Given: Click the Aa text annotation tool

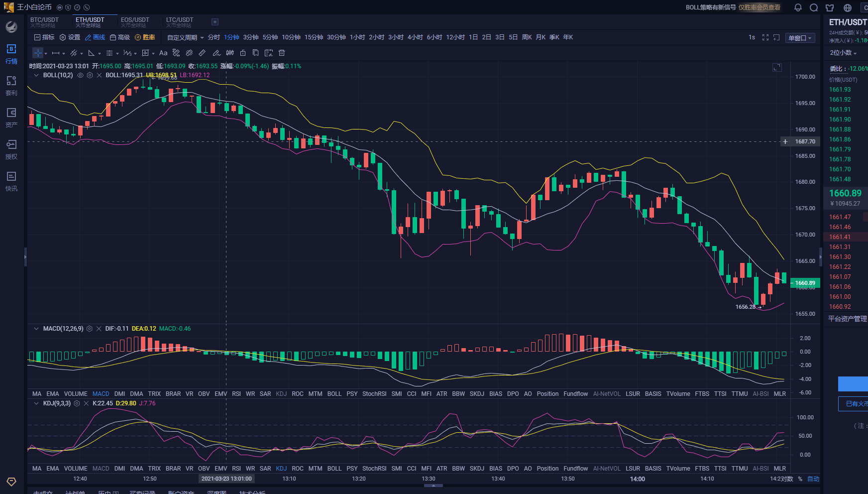Looking at the screenshot, I should [x=163, y=53].
